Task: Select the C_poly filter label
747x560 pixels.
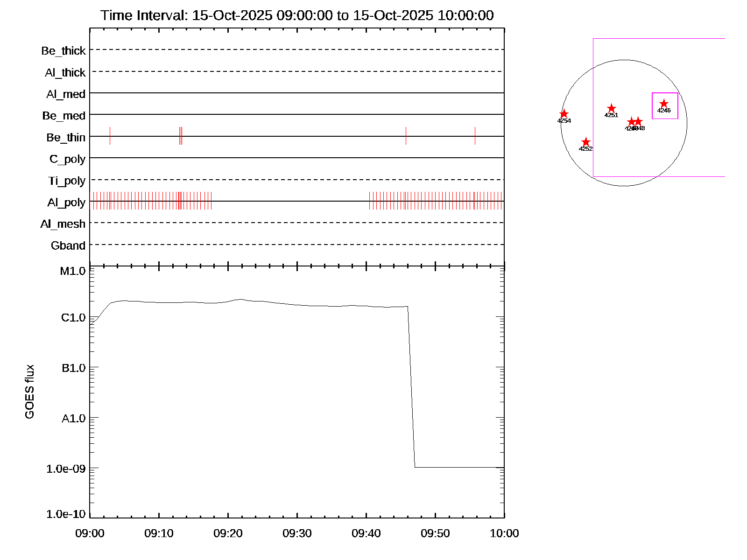Action: click(67, 159)
